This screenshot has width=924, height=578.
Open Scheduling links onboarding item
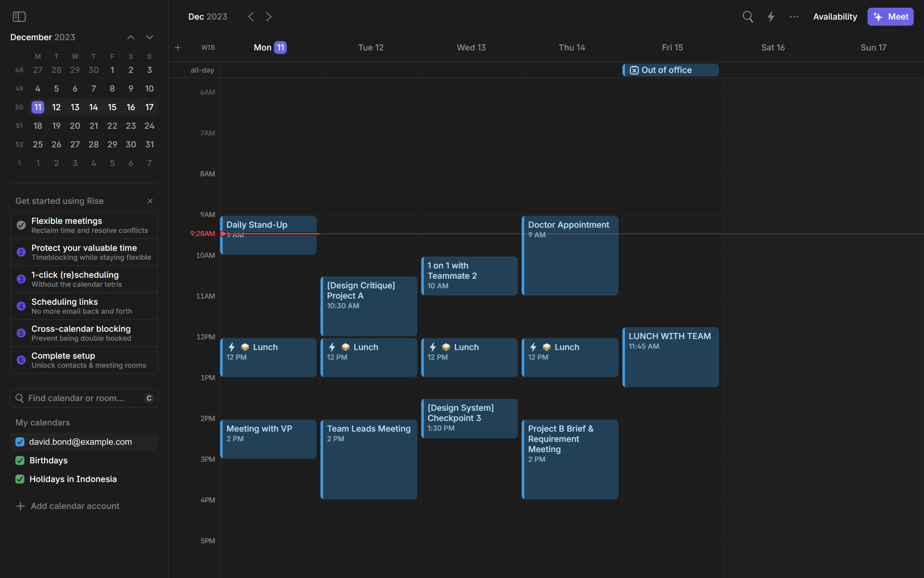[x=84, y=306]
